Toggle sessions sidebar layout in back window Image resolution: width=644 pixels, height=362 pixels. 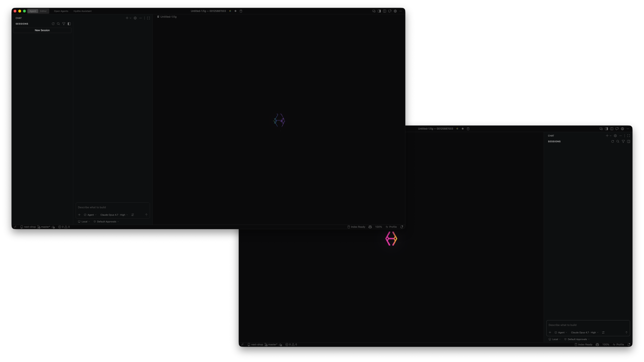pyautogui.click(x=629, y=141)
